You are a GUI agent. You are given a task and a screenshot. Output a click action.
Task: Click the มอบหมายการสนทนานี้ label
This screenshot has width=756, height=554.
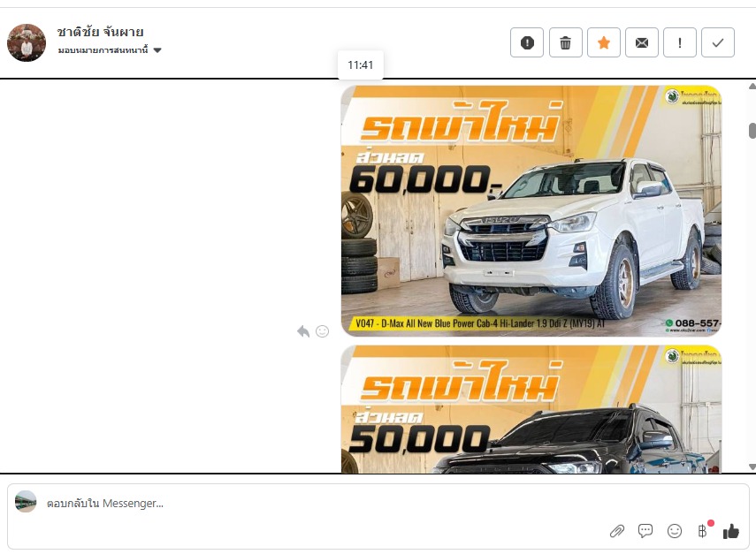click(x=103, y=50)
